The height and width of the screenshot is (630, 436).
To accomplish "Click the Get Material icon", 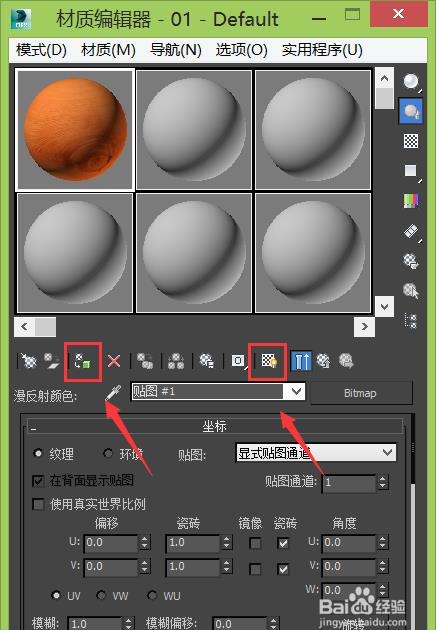I will tap(29, 361).
